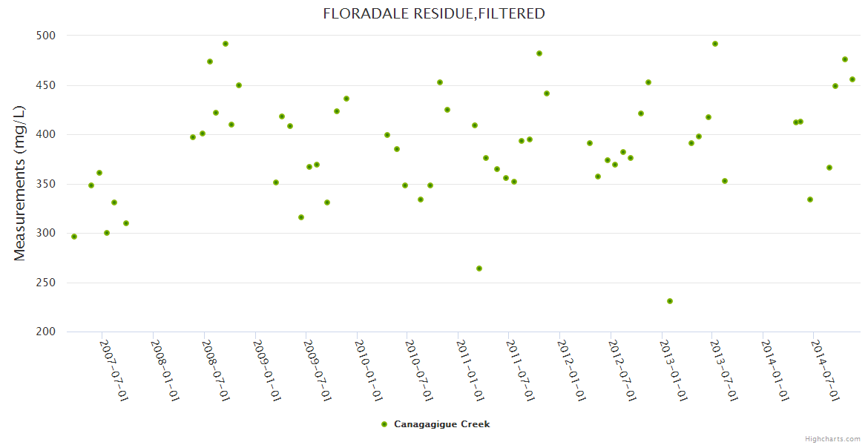Select the peak data point near 2013-07-01

715,44
